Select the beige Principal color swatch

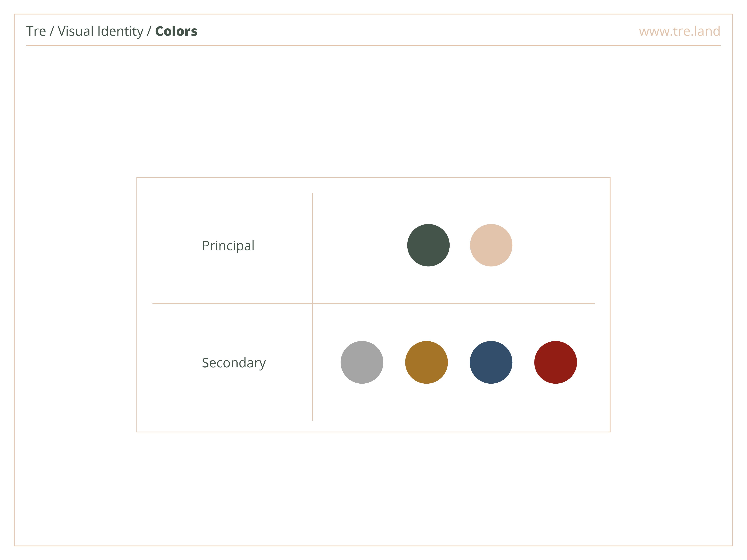click(491, 245)
